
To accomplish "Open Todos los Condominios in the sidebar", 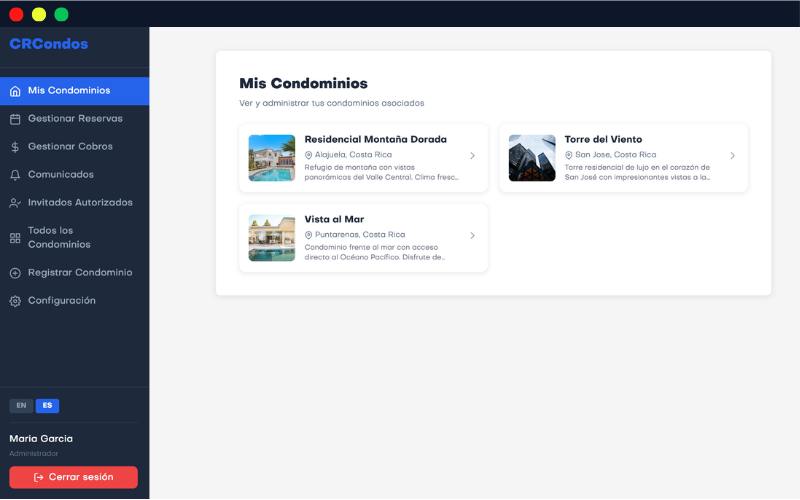I will [74, 238].
